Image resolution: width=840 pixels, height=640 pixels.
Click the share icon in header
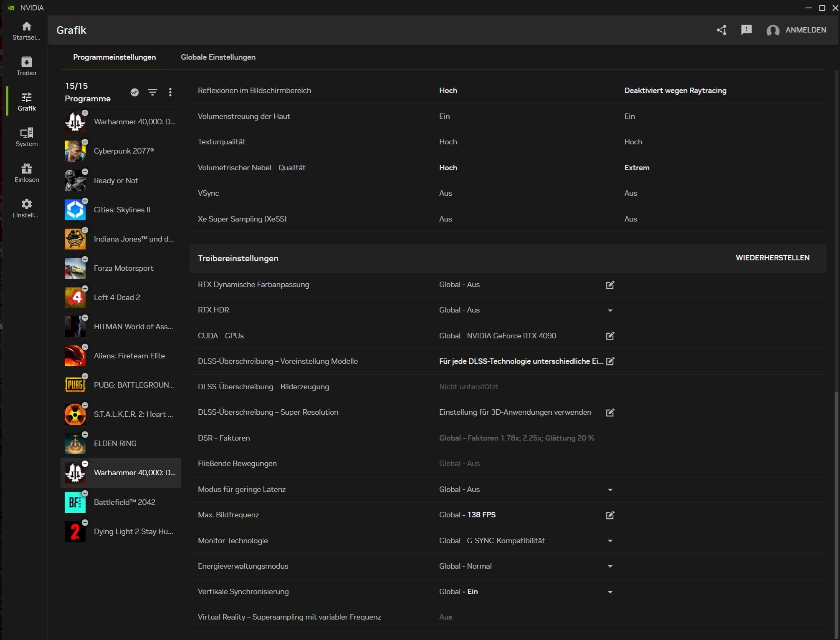(721, 30)
